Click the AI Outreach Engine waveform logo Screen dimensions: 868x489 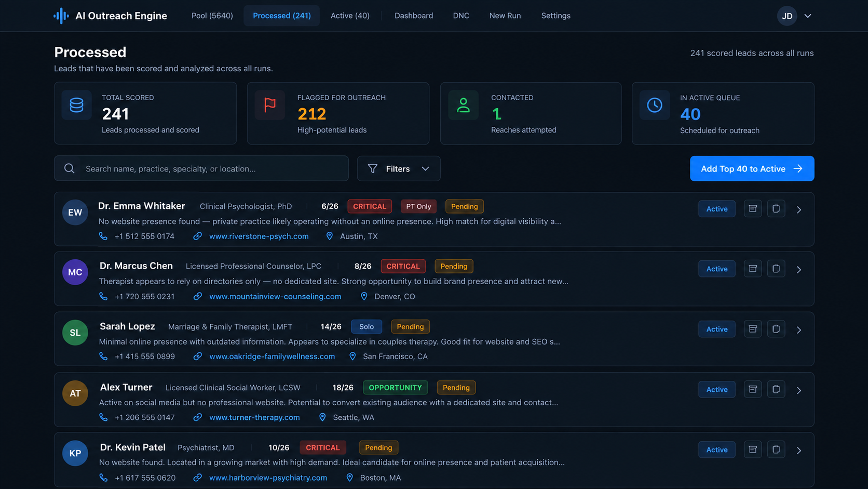61,16
